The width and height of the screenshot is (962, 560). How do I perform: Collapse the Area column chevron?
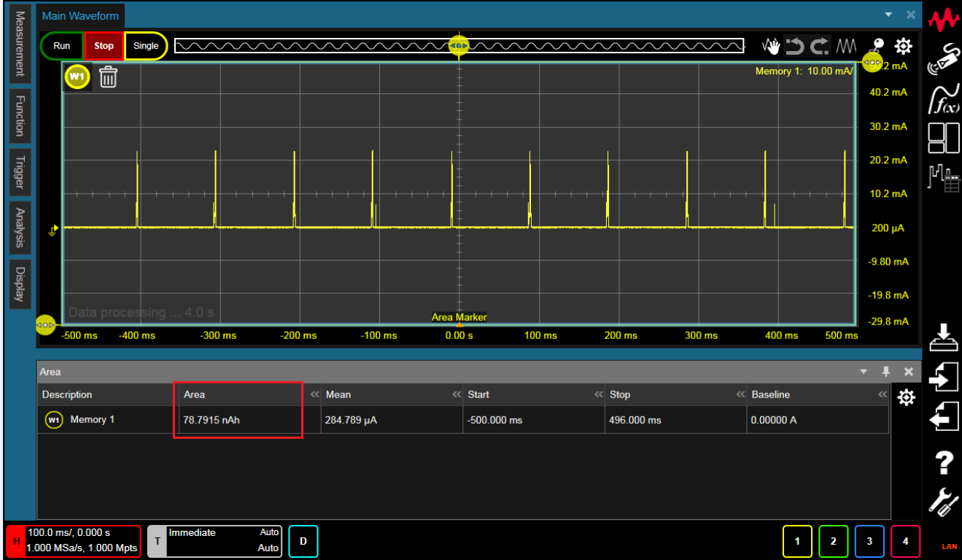(x=315, y=394)
